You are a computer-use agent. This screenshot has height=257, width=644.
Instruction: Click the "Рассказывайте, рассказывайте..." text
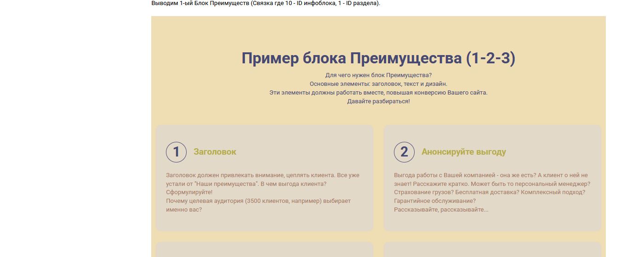[x=441, y=210]
